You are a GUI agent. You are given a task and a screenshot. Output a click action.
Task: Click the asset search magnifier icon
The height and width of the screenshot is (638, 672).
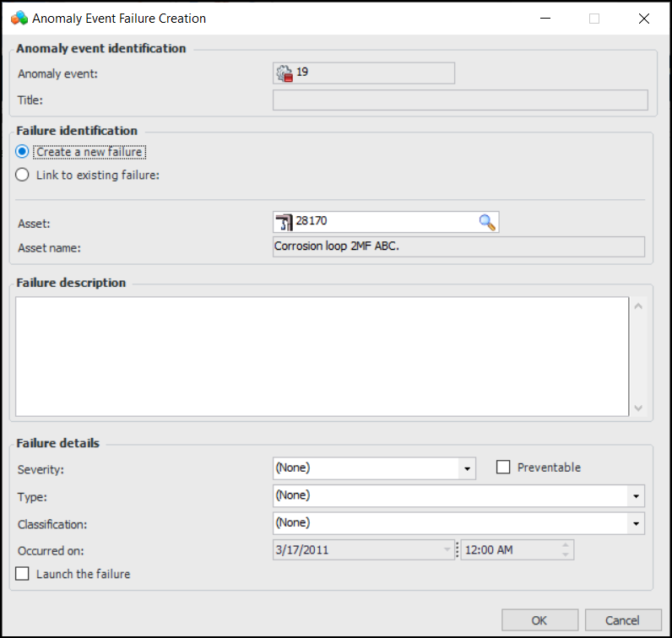pos(487,223)
